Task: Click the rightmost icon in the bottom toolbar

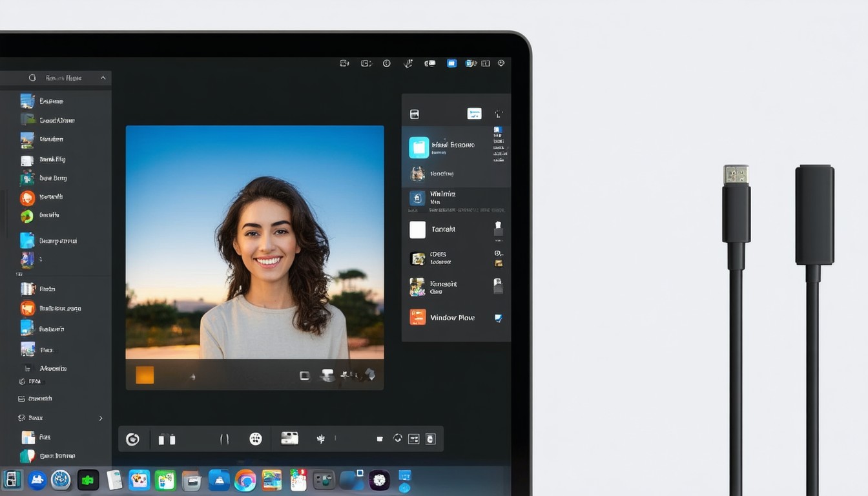Action: 430,439
